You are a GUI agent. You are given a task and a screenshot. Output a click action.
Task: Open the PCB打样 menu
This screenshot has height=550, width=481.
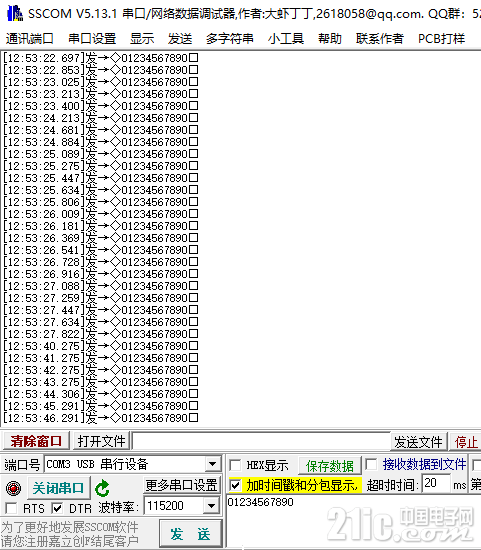click(x=441, y=39)
